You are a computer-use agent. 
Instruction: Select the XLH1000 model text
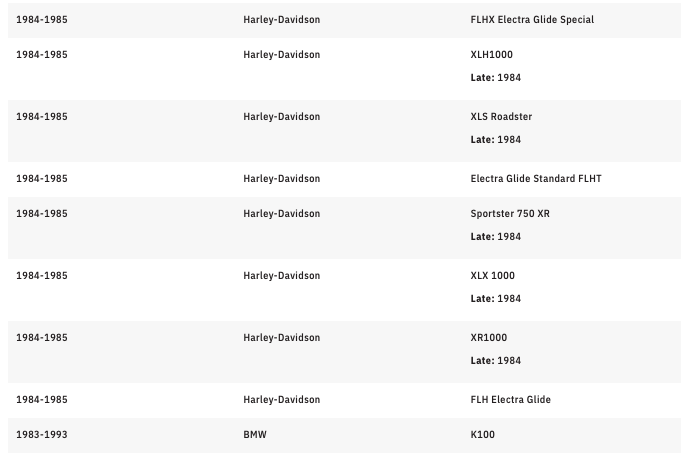pos(491,55)
